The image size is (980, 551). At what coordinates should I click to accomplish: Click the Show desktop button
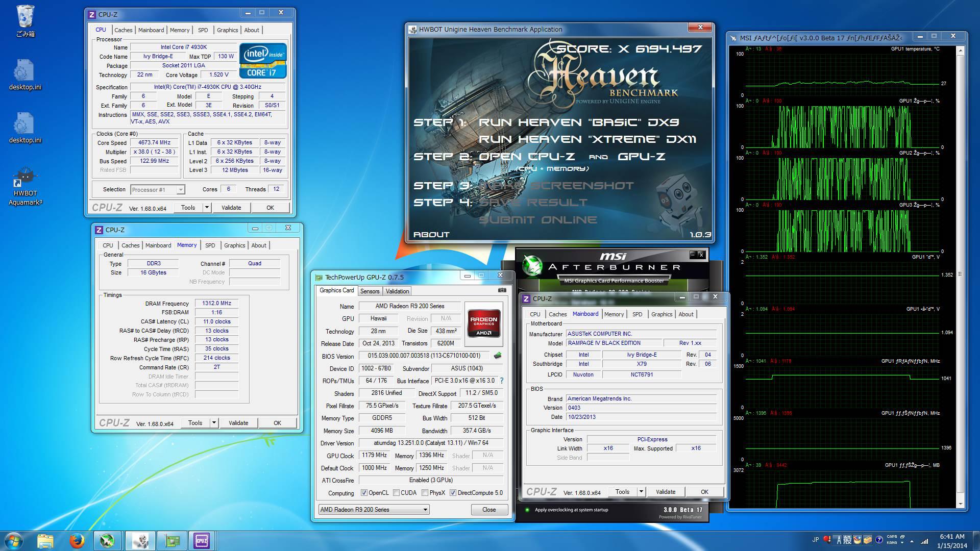point(976,541)
